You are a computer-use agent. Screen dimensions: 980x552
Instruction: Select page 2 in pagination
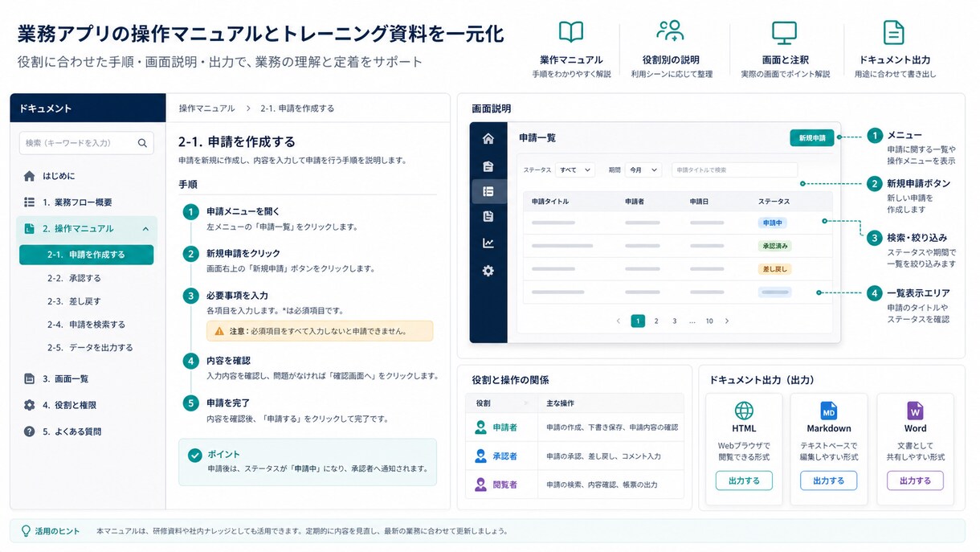[656, 321]
